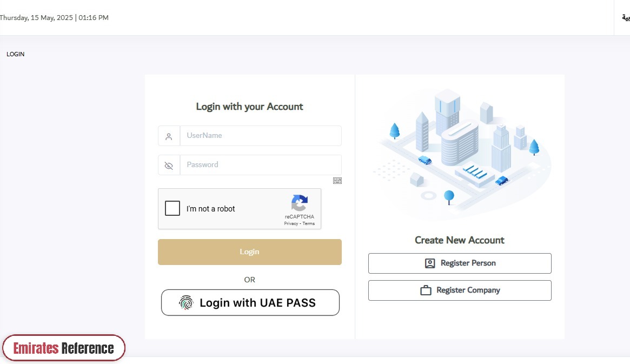Click the LOGIN breadcrumb label
This screenshot has height=364, width=630.
coord(15,54)
